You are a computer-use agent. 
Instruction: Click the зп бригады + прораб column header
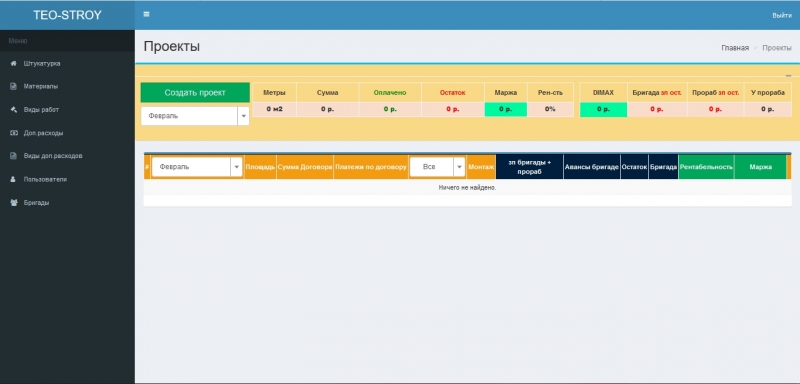click(530, 167)
